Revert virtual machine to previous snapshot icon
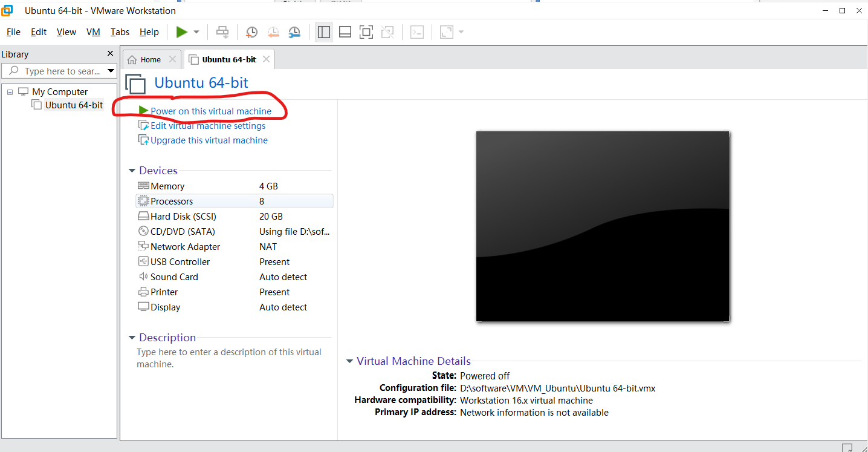The height and width of the screenshot is (452, 868). pyautogui.click(x=273, y=32)
